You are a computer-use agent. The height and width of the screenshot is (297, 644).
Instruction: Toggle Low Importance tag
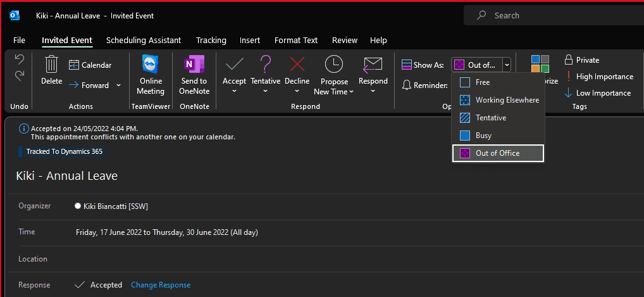pos(597,93)
